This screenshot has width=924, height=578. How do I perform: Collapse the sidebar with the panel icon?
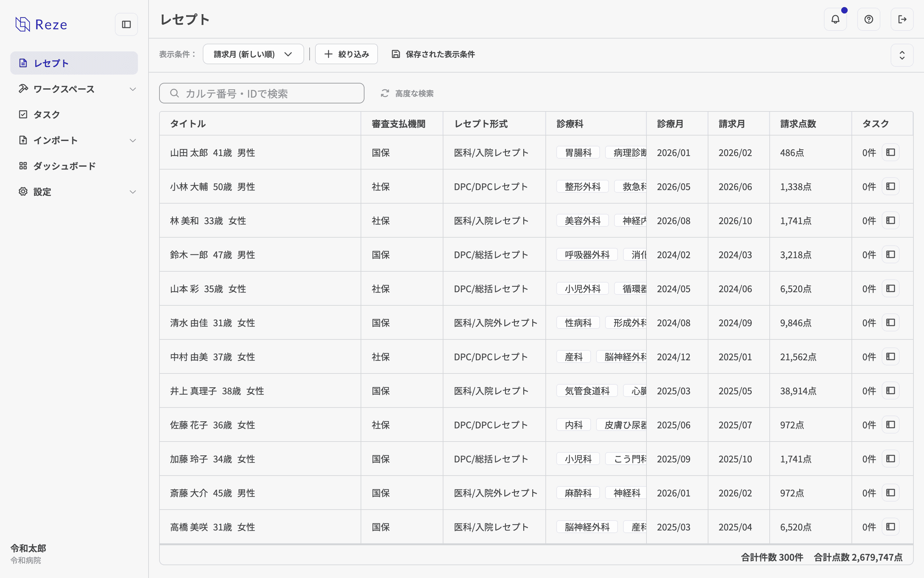(126, 24)
